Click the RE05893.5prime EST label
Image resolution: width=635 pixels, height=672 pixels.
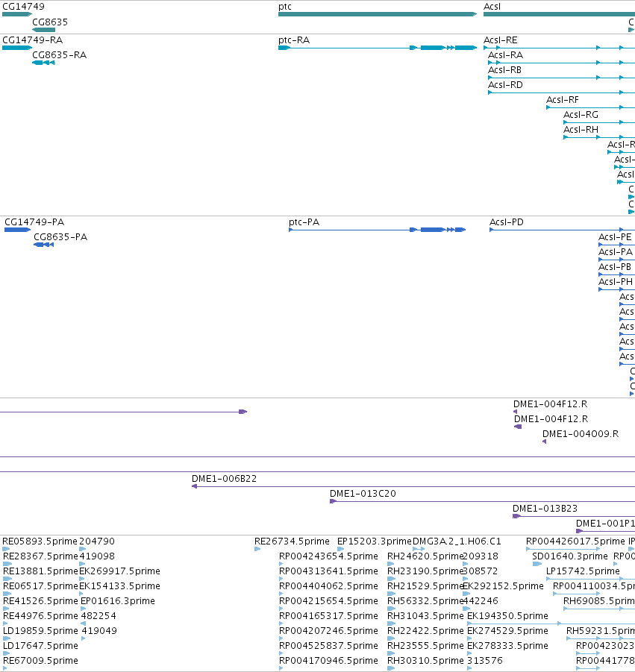40,541
